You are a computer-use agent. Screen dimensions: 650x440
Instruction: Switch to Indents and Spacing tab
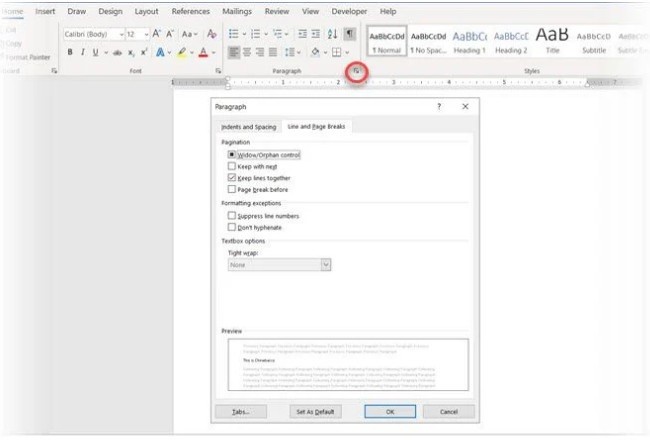point(249,127)
